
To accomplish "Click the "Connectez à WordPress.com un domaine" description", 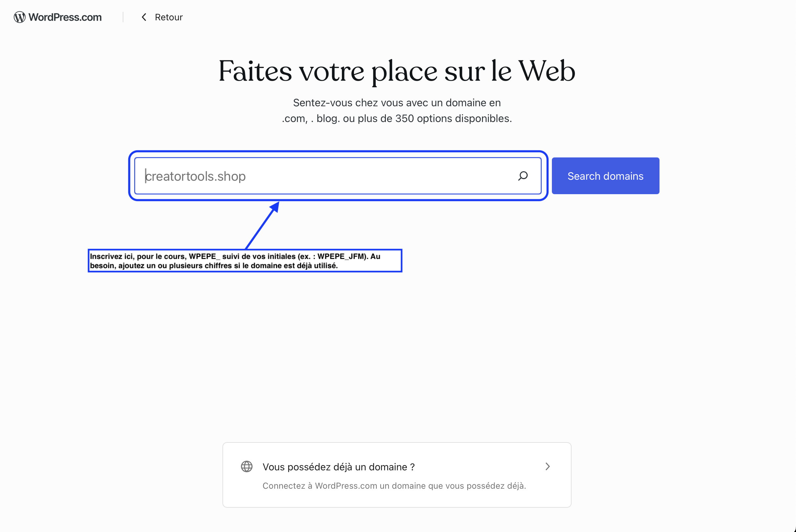I will point(394,486).
